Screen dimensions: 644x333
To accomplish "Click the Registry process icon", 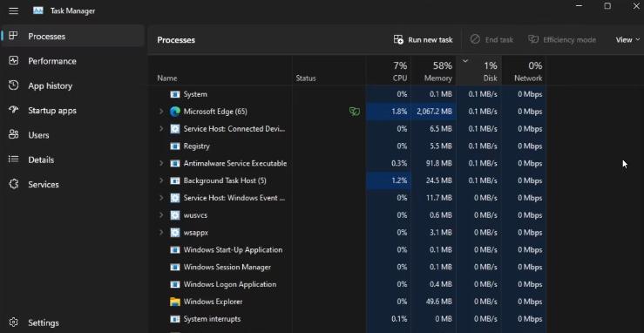I will 175,146.
